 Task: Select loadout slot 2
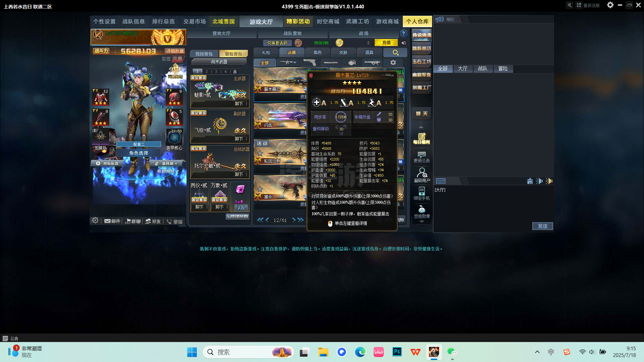click(x=207, y=71)
